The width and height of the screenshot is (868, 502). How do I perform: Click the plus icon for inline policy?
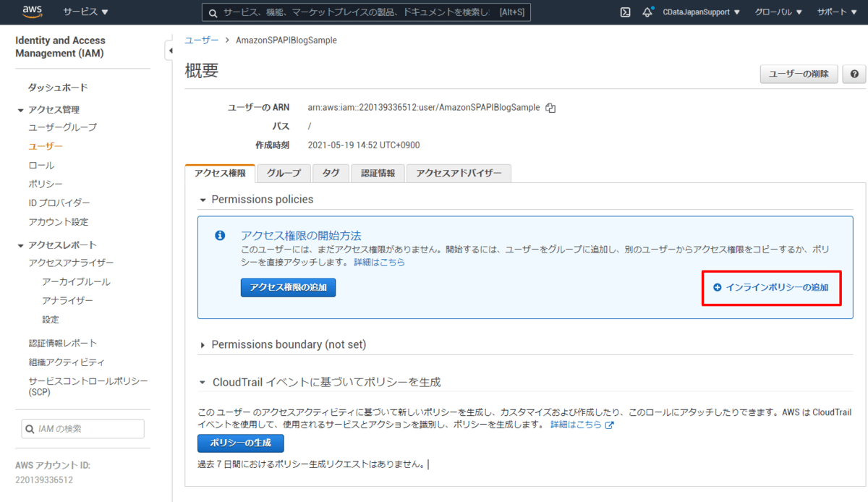coord(718,287)
